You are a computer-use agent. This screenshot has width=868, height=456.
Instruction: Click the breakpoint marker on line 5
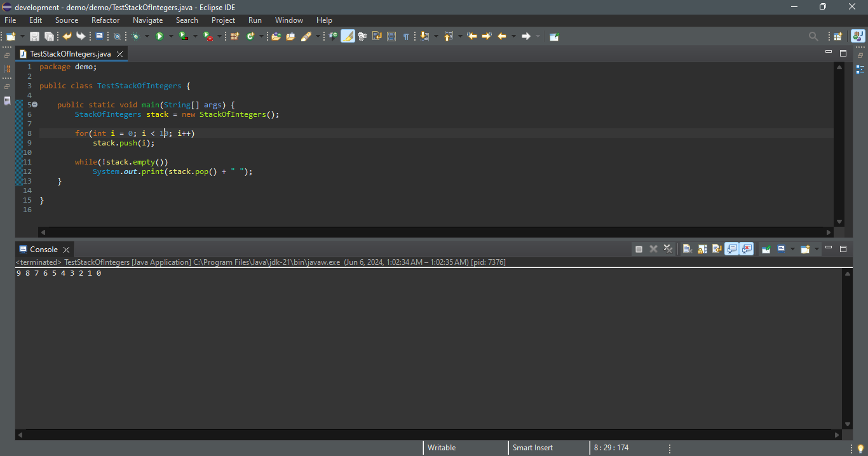(34, 105)
